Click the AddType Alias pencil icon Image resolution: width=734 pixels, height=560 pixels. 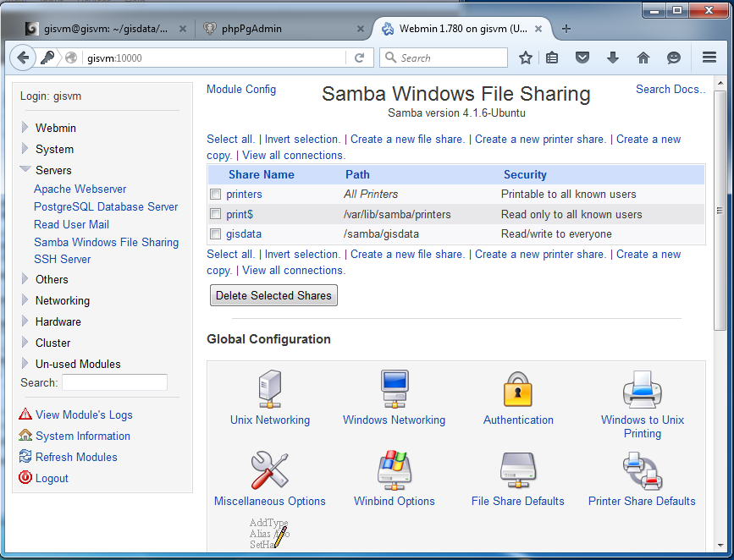coord(269,533)
